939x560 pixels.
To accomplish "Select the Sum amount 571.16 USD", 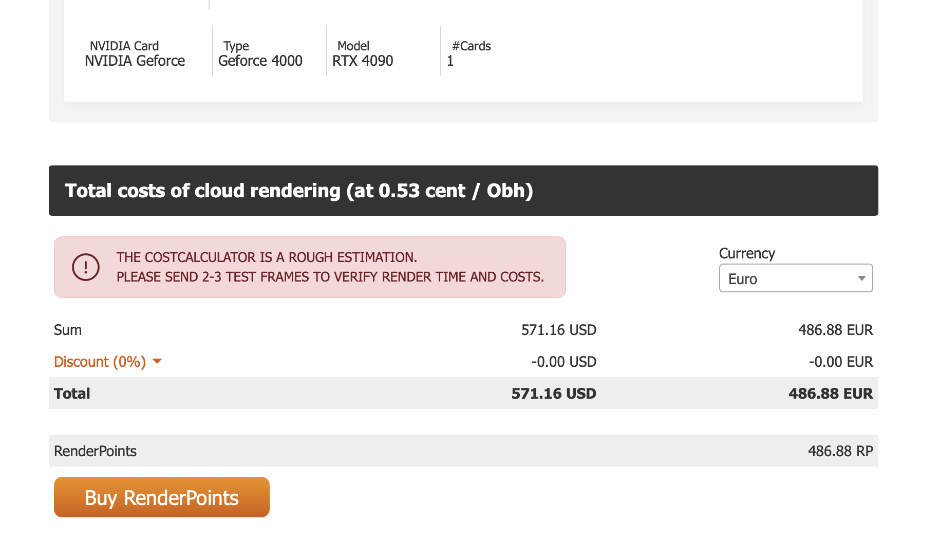I will [x=558, y=330].
